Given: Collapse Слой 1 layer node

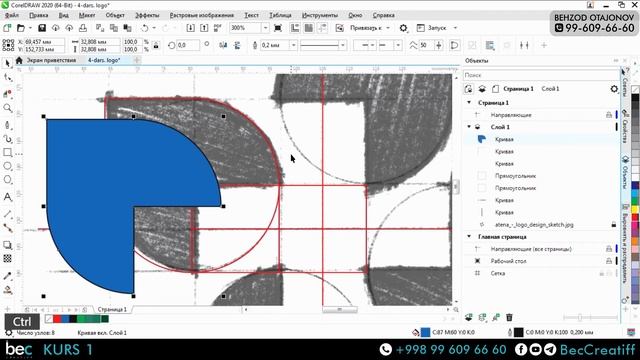Looking at the screenshot, I should (x=469, y=127).
